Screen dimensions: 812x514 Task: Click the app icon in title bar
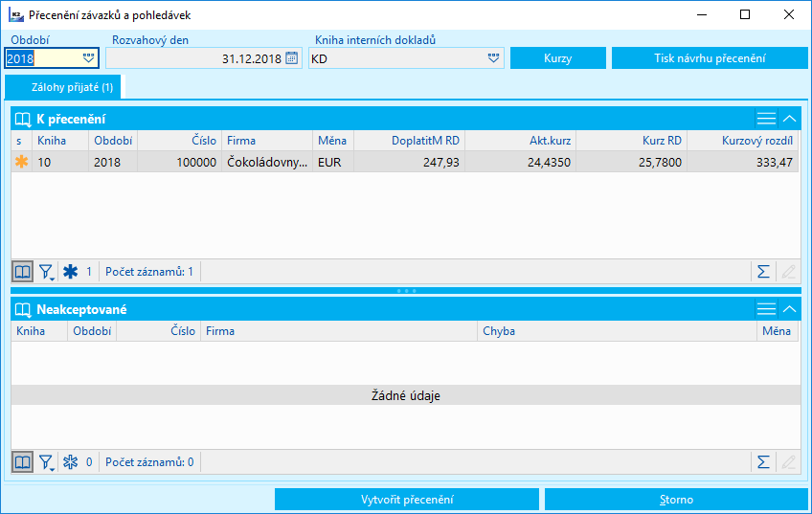tap(16, 15)
